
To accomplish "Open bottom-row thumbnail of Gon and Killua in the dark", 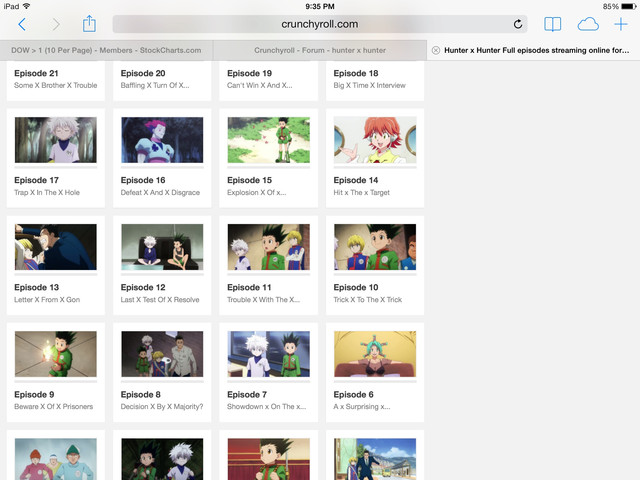I will [162, 459].
